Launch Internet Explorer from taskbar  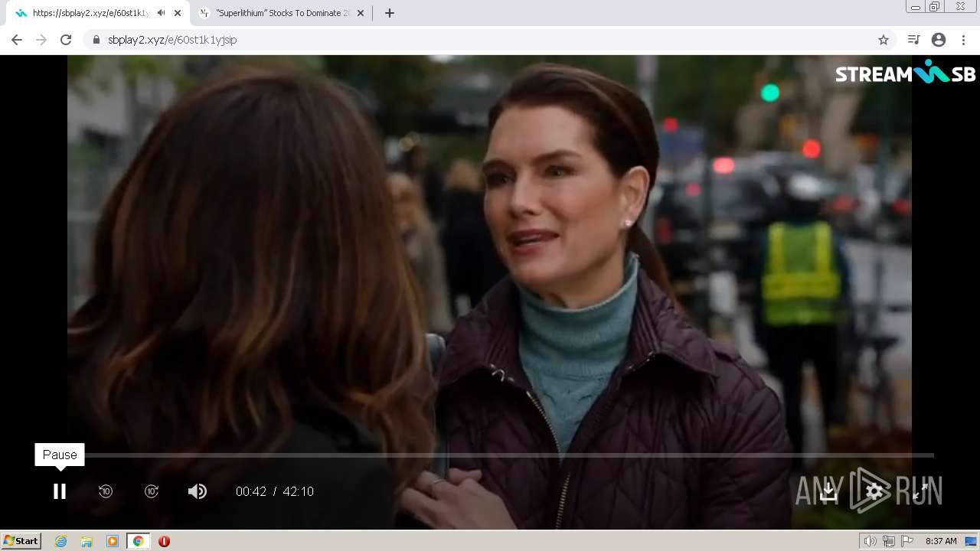click(61, 541)
